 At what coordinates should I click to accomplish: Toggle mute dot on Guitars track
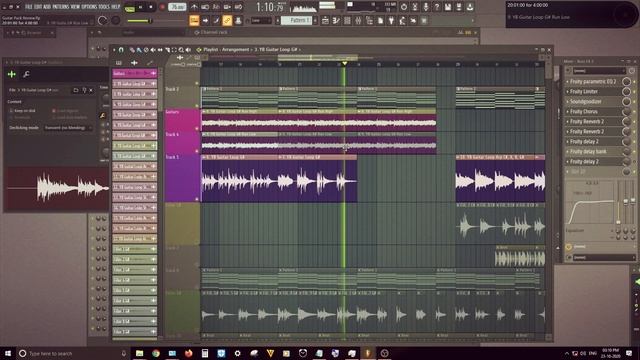pyautogui.click(x=197, y=129)
